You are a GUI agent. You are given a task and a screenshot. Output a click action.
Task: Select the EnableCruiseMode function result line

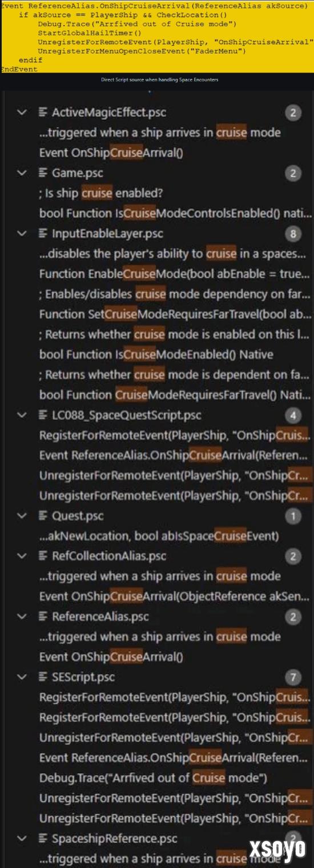point(176,274)
